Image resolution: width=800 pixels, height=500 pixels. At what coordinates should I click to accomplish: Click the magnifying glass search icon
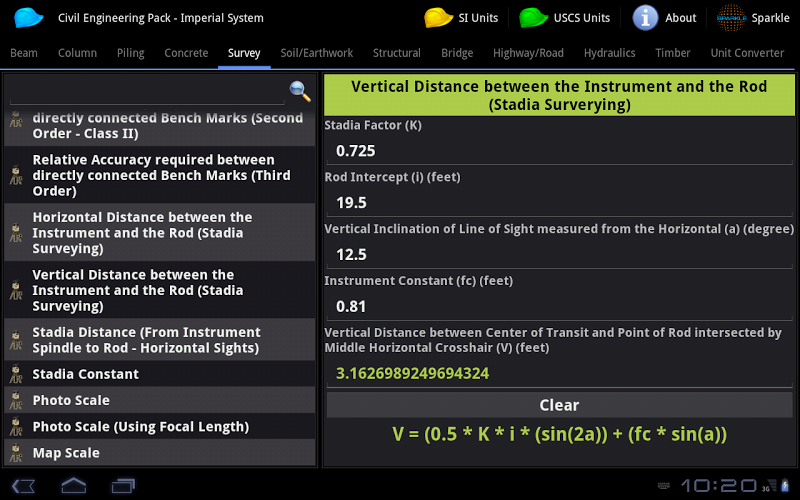click(x=300, y=91)
